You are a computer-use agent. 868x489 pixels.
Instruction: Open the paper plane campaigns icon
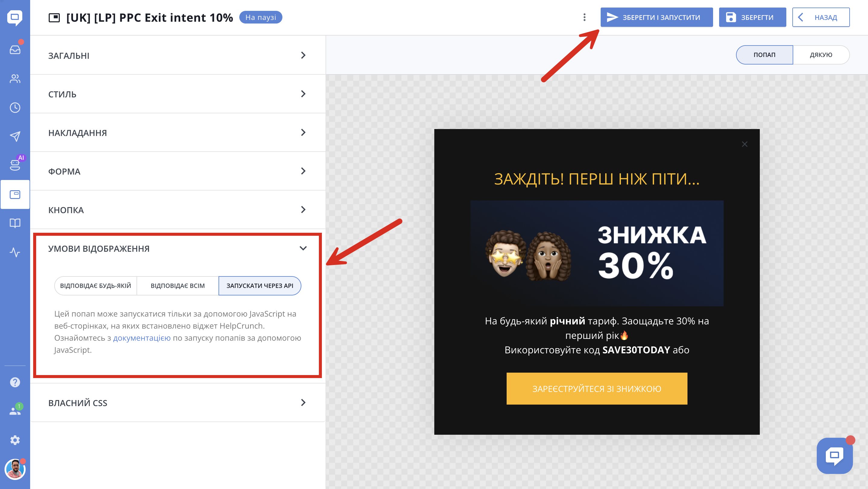[x=15, y=137]
